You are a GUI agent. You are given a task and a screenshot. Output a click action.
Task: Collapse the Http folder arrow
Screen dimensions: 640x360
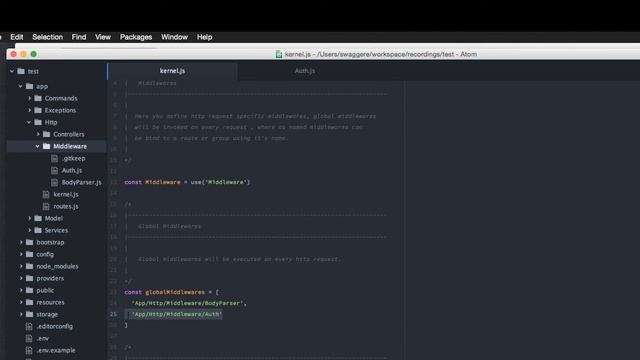(29, 122)
